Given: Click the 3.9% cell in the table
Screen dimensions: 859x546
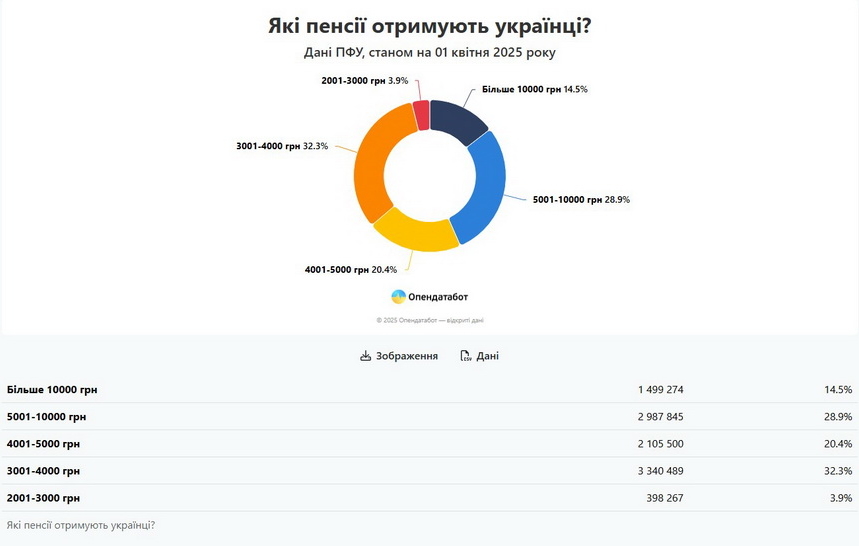Looking at the screenshot, I should 838,497.
